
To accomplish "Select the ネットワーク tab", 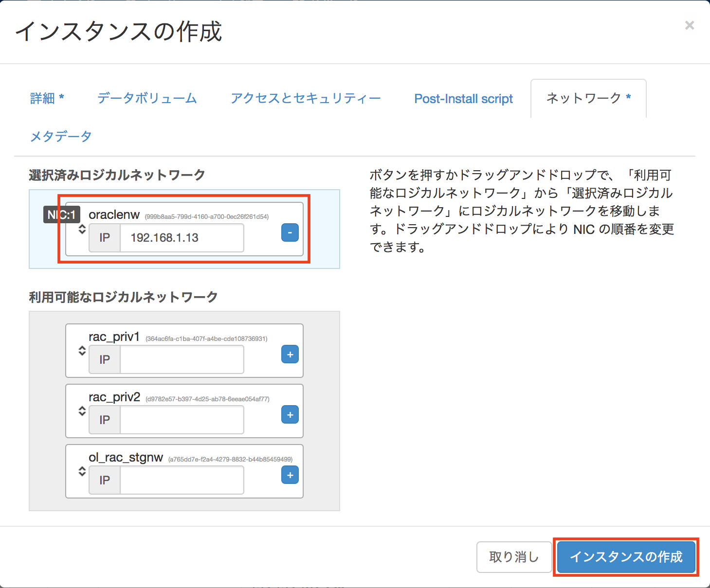I will click(588, 98).
